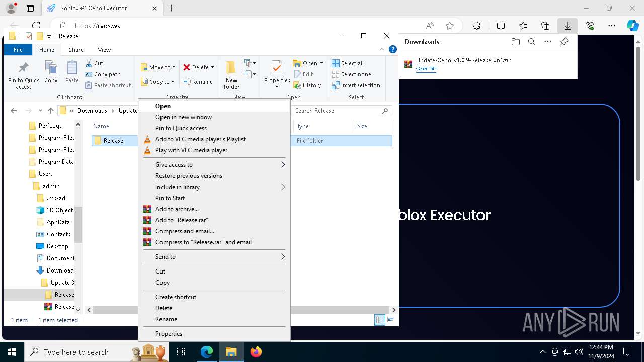Choose Add to "Release.rar"
The image size is (644, 362).
pyautogui.click(x=214, y=220)
